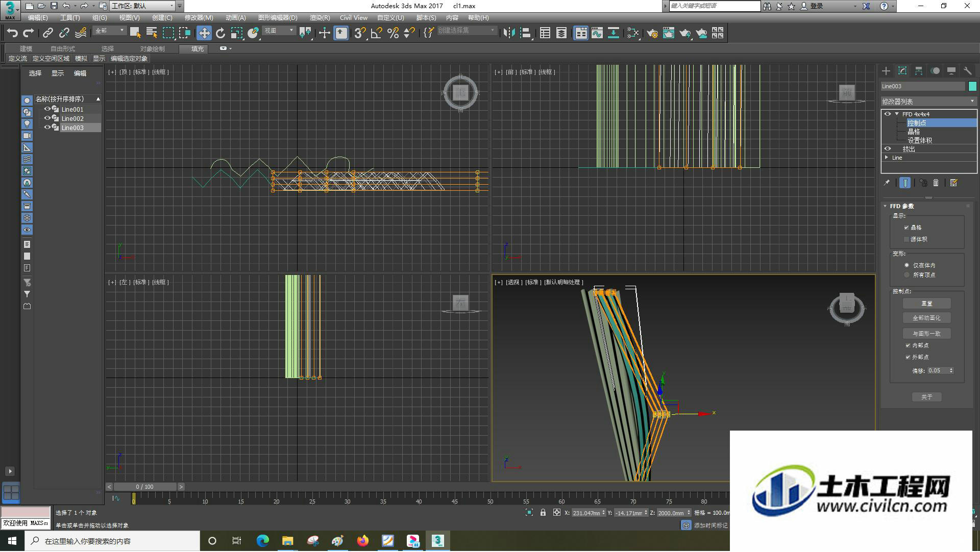The height and width of the screenshot is (552, 980).
Task: Open the 全部 selection filter dropdown
Action: pyautogui.click(x=109, y=31)
